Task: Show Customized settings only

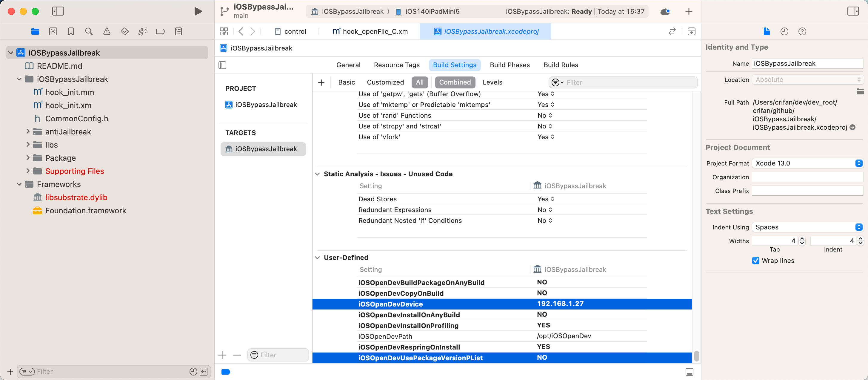Action: (385, 82)
